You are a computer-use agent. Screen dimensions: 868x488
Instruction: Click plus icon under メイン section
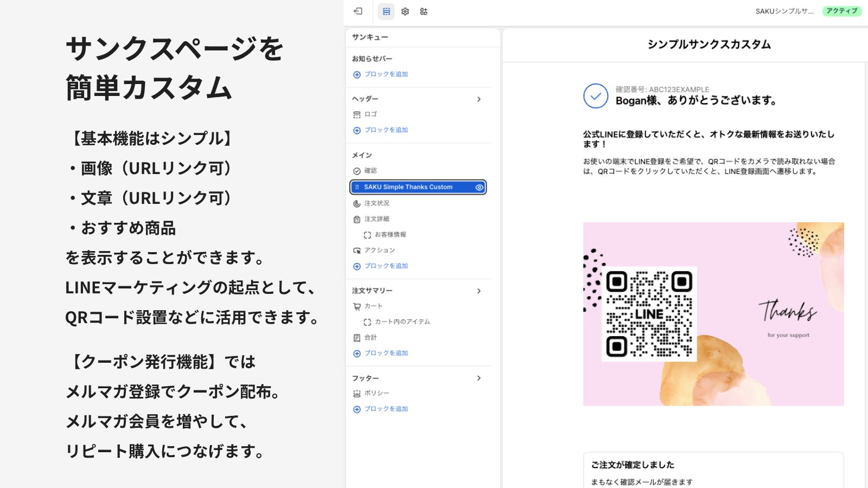(357, 267)
